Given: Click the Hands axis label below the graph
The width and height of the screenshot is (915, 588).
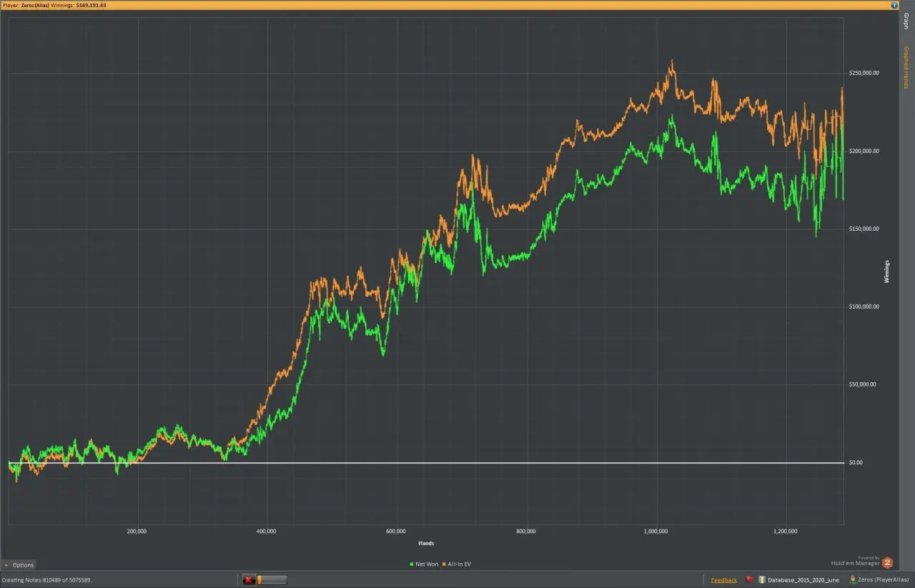Looking at the screenshot, I should [426, 543].
